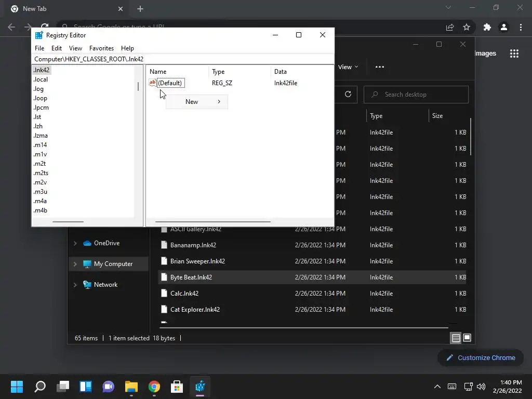
Task: Select the .m14 registry key
Action: coord(41,145)
